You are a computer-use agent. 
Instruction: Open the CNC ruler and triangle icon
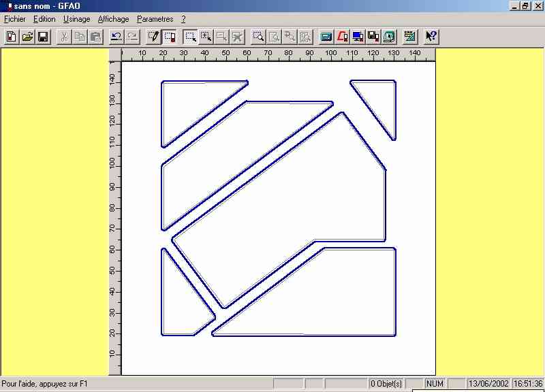coord(410,37)
